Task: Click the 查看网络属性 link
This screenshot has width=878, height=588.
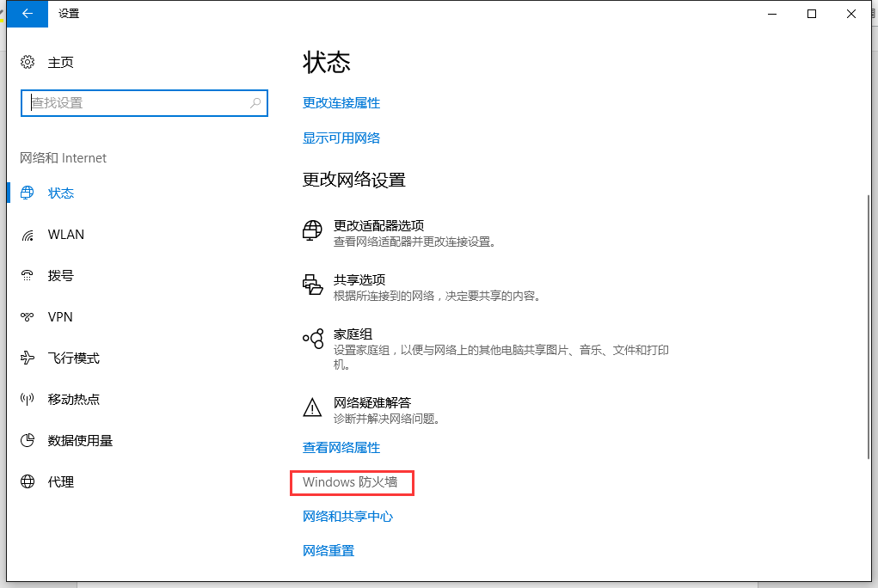Action: [x=341, y=448]
